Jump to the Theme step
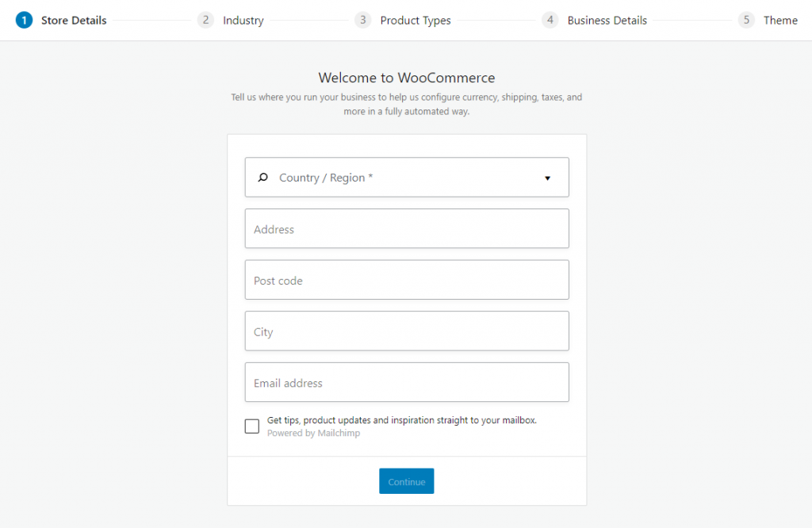 click(780, 21)
